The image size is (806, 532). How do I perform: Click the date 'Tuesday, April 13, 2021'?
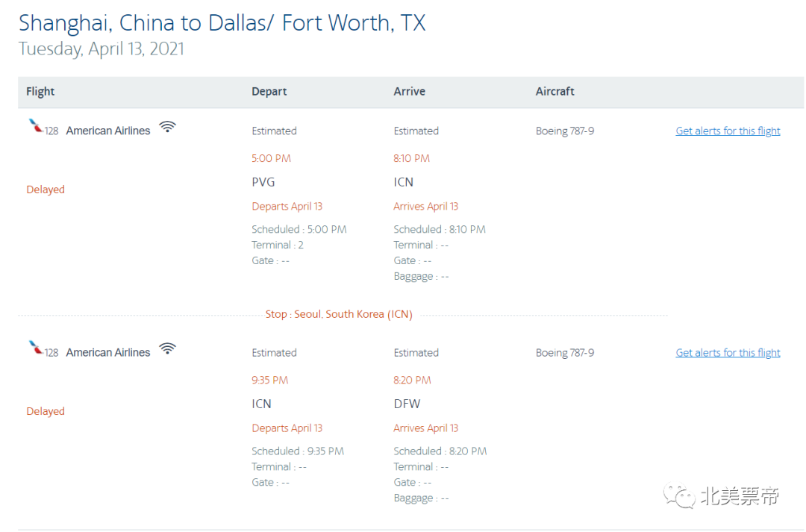pyautogui.click(x=101, y=48)
